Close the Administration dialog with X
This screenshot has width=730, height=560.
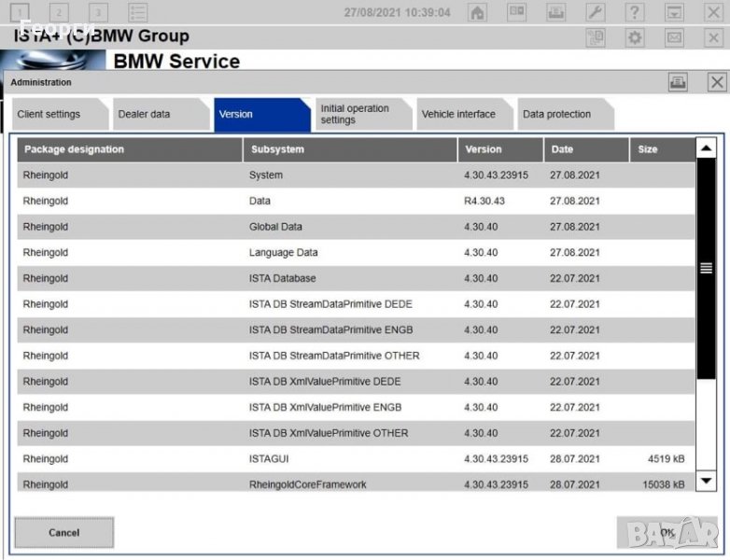click(x=716, y=83)
